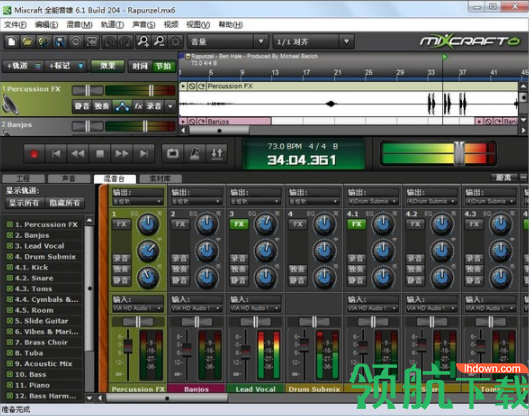The height and width of the screenshot is (416, 529).
Task: Open the output dropdown for mixer channel 1
Action: tap(138, 201)
